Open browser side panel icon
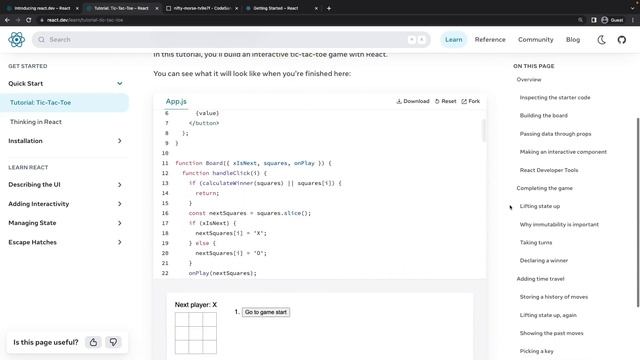The height and width of the screenshot is (360, 640). pos(593,20)
